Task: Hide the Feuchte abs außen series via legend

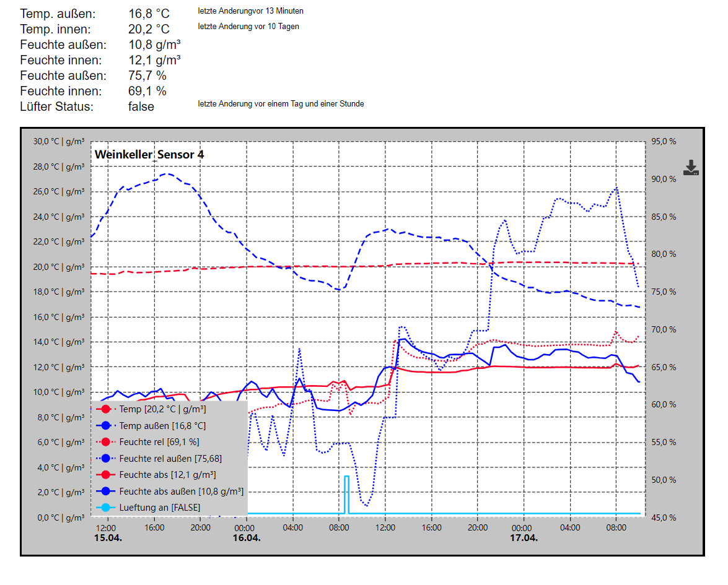Action: (x=181, y=492)
